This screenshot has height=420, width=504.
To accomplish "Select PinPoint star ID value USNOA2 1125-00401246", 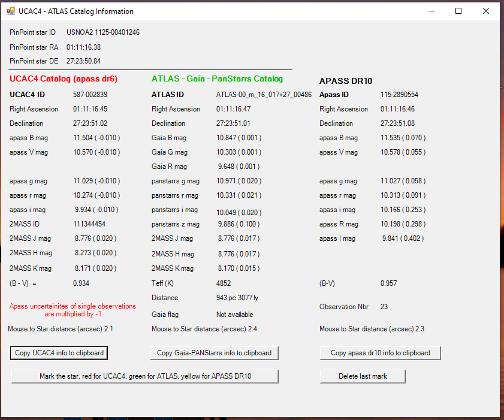I will tap(103, 32).
